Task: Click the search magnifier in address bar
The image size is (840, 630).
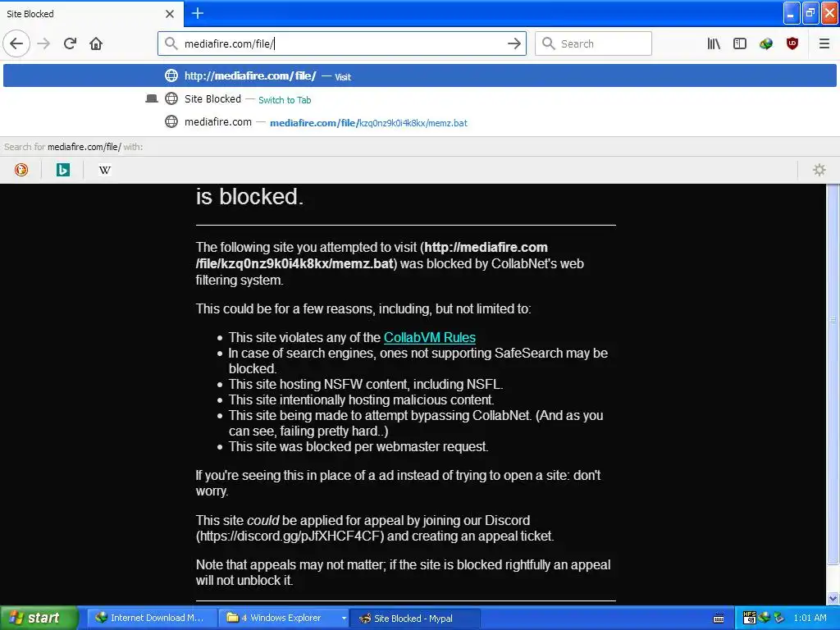Action: 171,43
